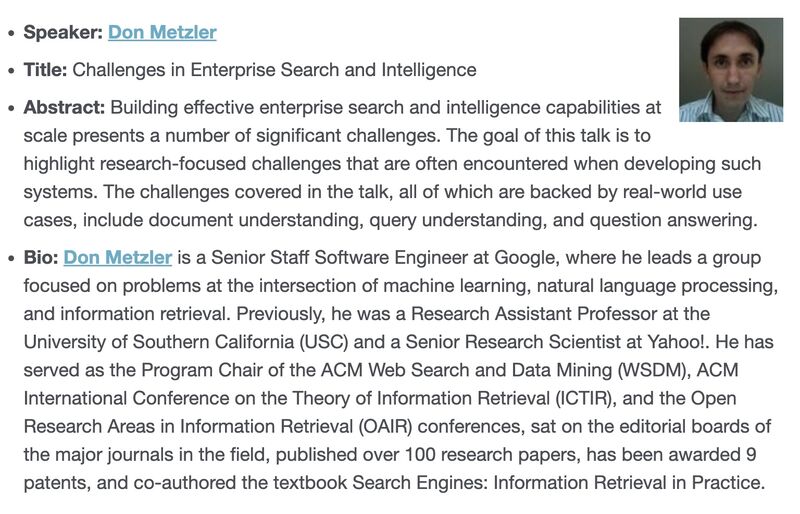Click the bold "Abstract:" label
This screenshot has width=800, height=514.
point(64,107)
